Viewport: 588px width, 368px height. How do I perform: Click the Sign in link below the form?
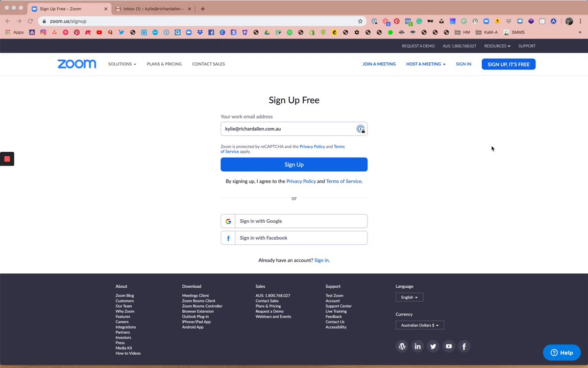point(322,260)
